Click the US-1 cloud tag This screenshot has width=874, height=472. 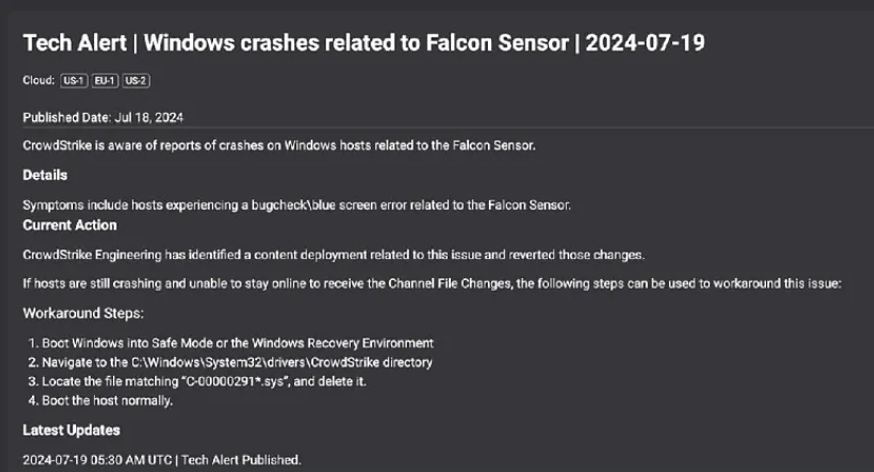75,80
